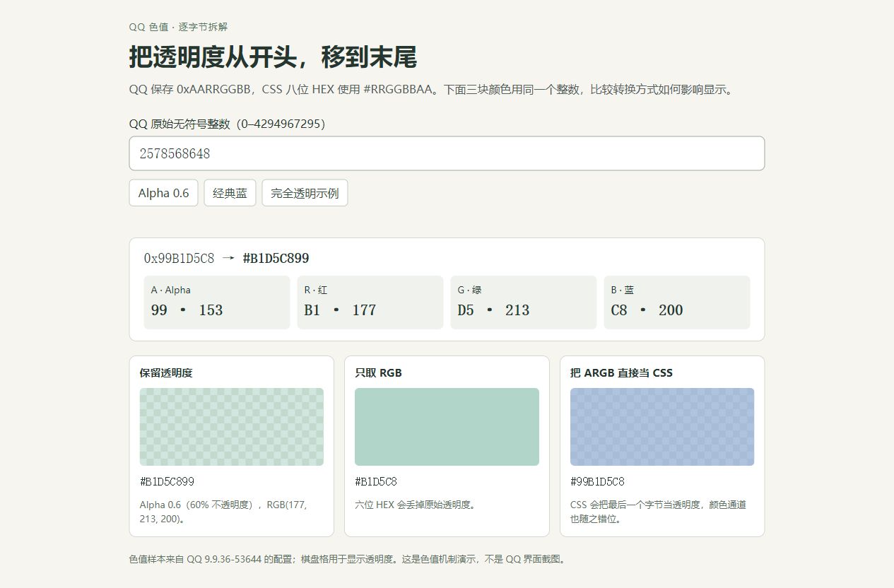Click the #B1D5C8 hex label
Image resolution: width=894 pixels, height=588 pixels.
(376, 481)
